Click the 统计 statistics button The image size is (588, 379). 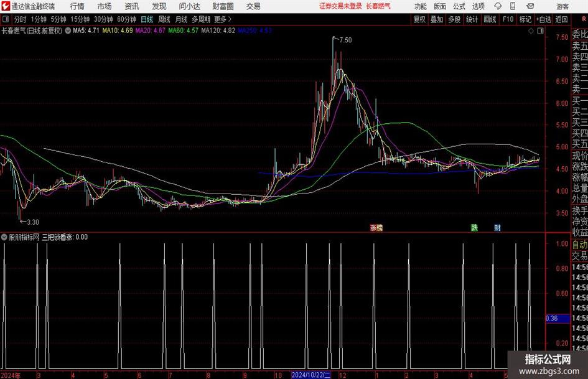(472, 19)
